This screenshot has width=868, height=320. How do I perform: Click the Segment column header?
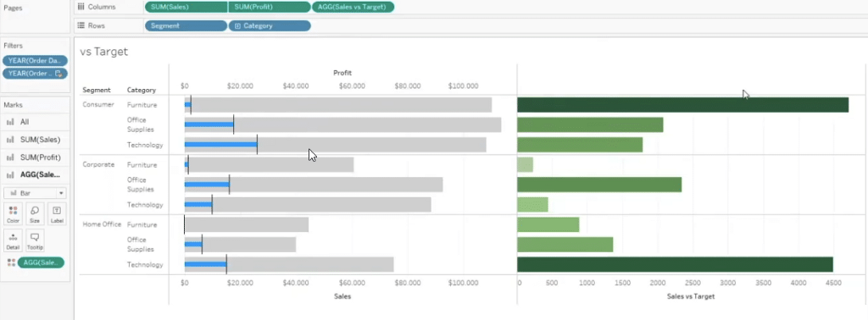97,90
